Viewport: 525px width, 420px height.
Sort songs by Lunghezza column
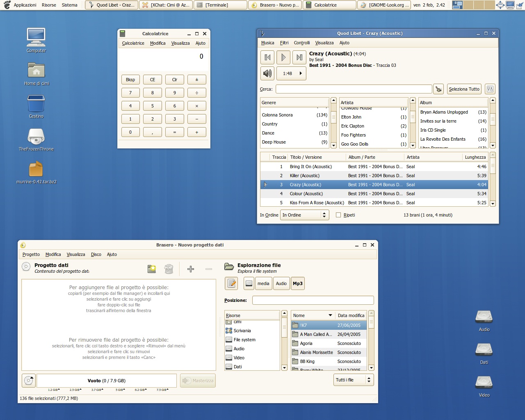pyautogui.click(x=475, y=157)
